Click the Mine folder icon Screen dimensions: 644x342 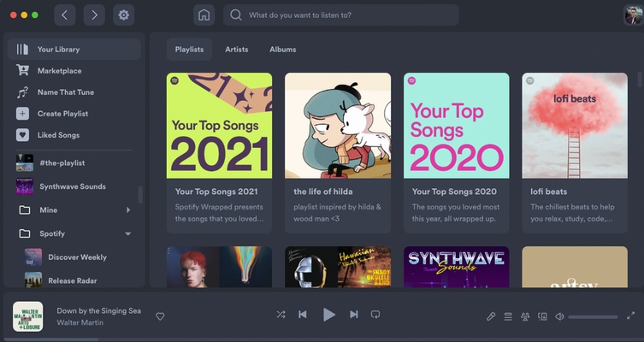point(25,209)
